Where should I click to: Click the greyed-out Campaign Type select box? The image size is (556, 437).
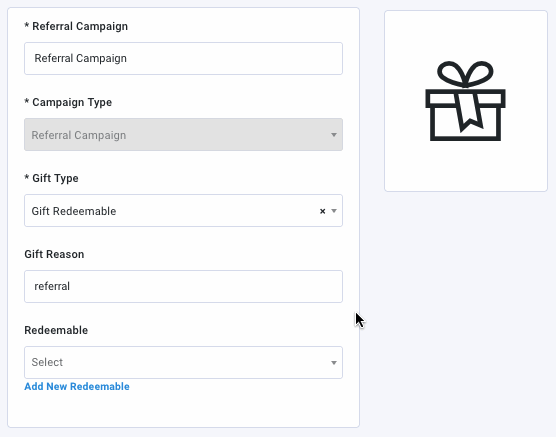click(183, 134)
